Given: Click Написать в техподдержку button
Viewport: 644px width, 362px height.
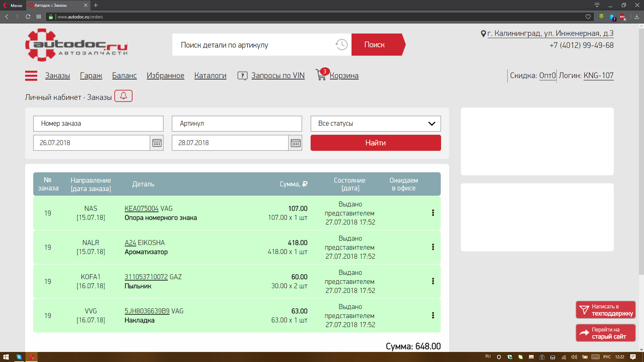Looking at the screenshot, I should (x=606, y=310).
